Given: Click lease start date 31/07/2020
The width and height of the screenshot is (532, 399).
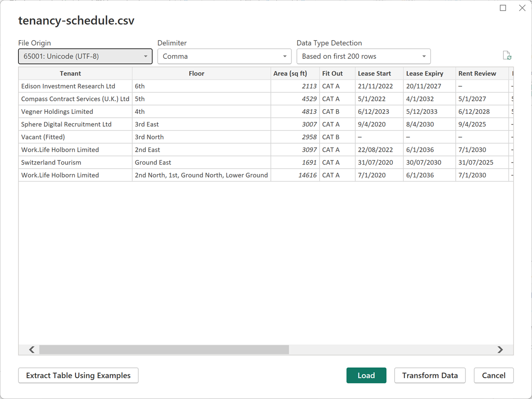Looking at the screenshot, I should (379, 162).
